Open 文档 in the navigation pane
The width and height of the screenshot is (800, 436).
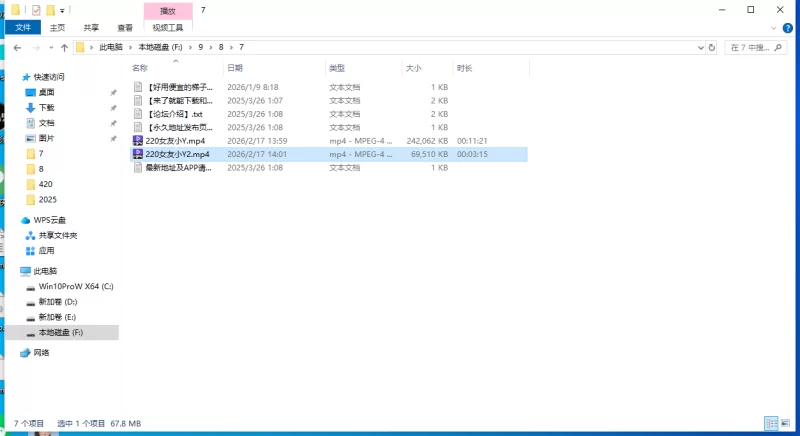point(46,123)
